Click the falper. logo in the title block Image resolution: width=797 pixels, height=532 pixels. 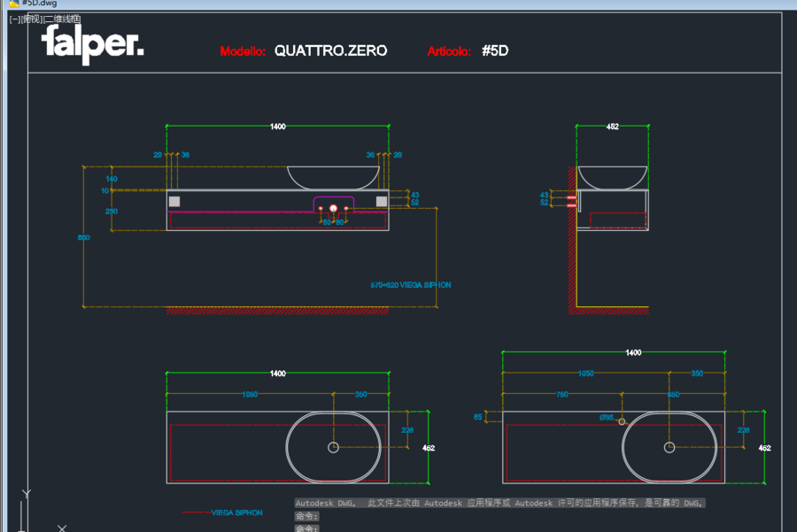[92, 44]
